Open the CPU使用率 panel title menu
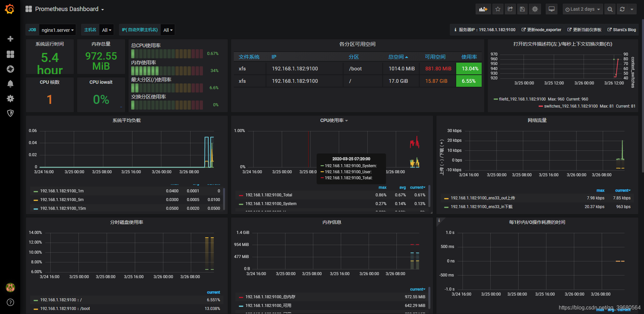Image resolution: width=644 pixels, height=314 pixels. pos(334,120)
